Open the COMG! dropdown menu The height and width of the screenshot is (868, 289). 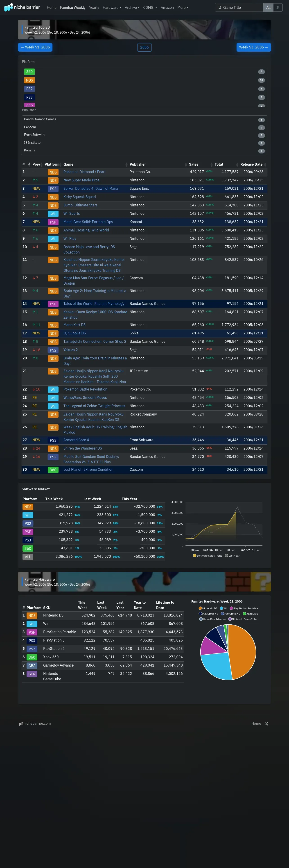(x=150, y=7)
